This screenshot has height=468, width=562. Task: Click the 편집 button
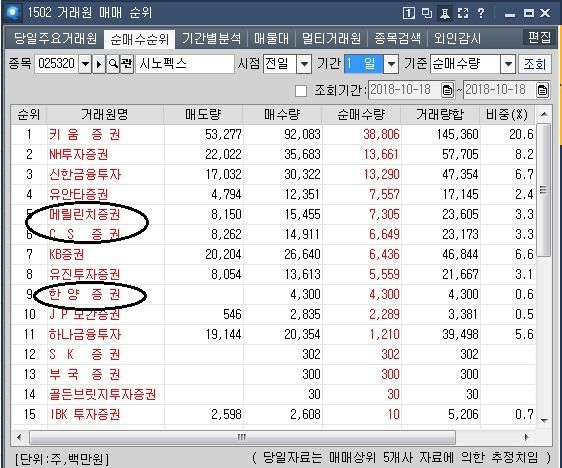pos(539,37)
